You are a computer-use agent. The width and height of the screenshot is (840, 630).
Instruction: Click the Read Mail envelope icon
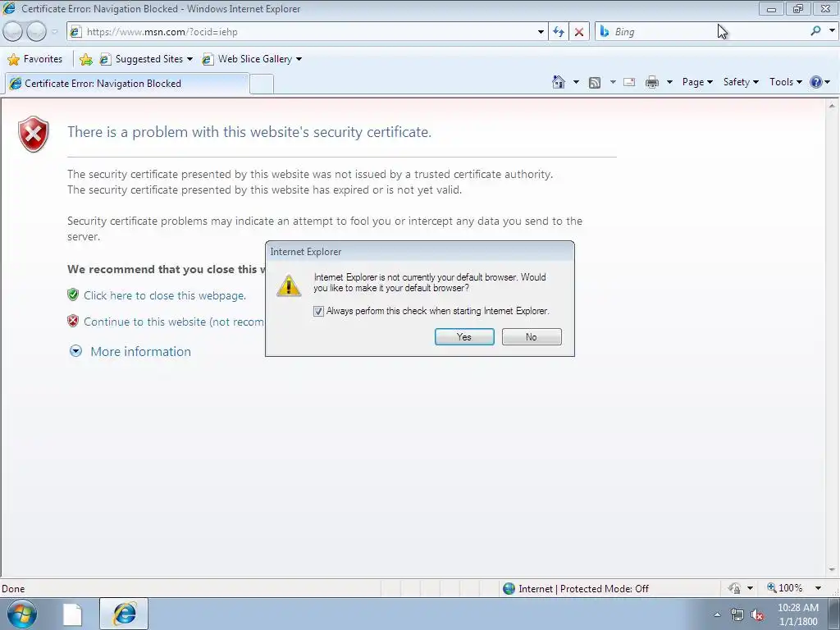point(629,82)
